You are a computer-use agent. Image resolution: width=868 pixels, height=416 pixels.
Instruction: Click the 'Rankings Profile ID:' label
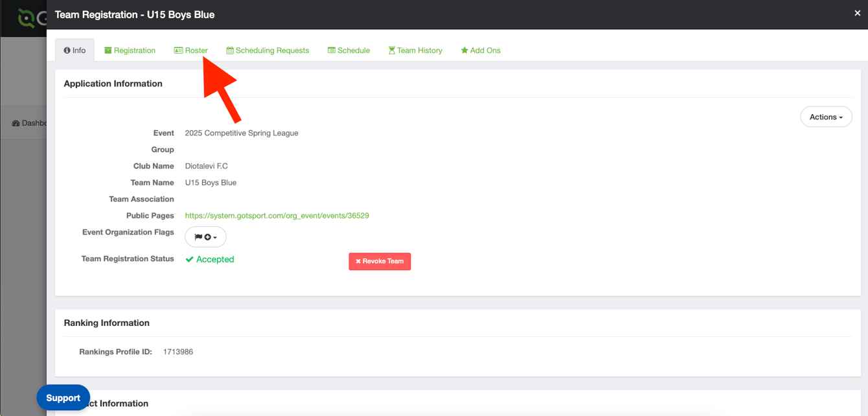(x=116, y=352)
